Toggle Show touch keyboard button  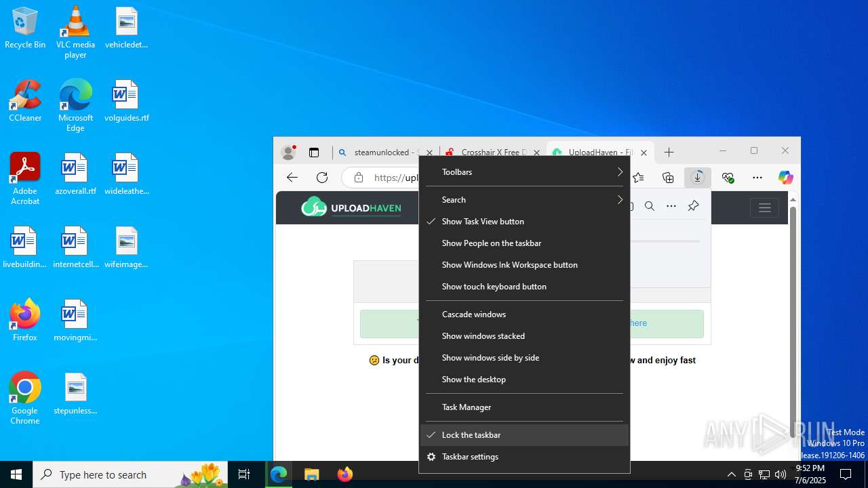[524, 287]
